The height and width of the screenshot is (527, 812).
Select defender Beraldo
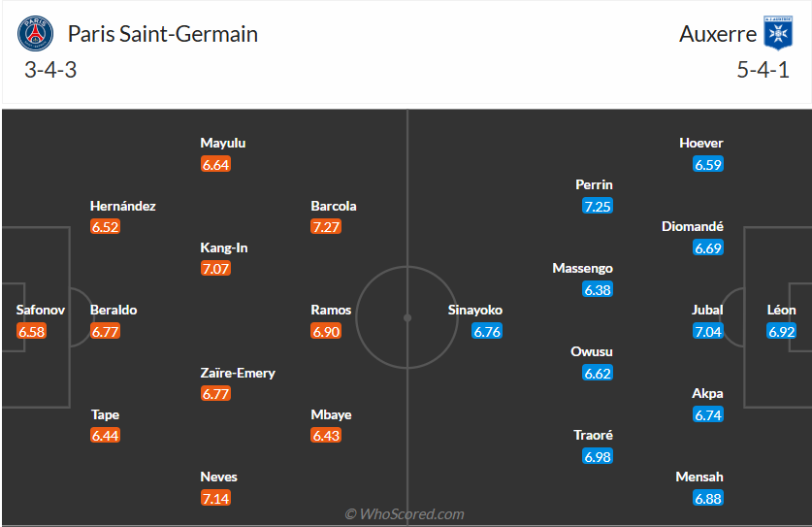pos(114,311)
